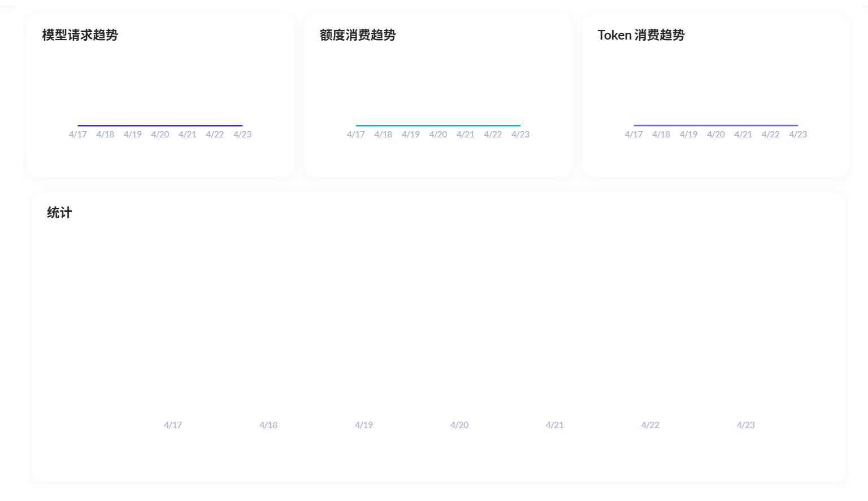Click 4/20 label in 模型请求趋势 chart
This screenshot has height=501, width=868.
tap(160, 135)
